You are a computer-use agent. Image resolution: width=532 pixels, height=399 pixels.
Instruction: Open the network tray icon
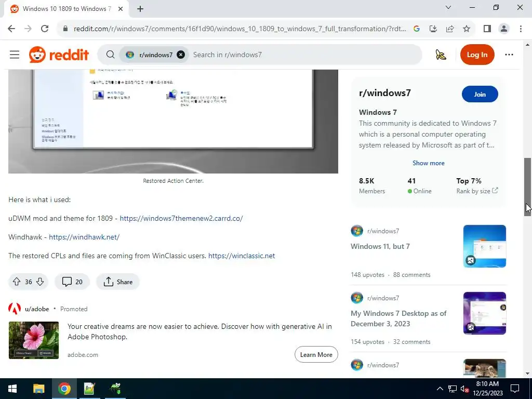[x=453, y=389]
